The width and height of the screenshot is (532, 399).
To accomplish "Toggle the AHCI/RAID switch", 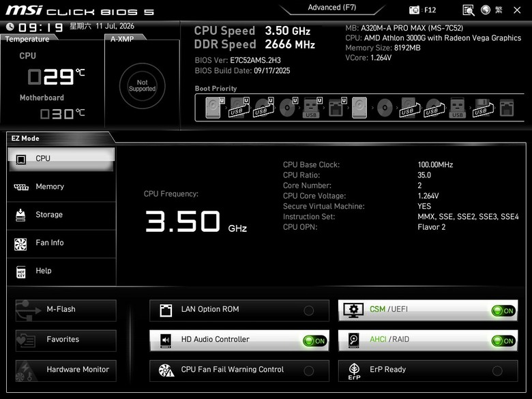I will 503,340.
